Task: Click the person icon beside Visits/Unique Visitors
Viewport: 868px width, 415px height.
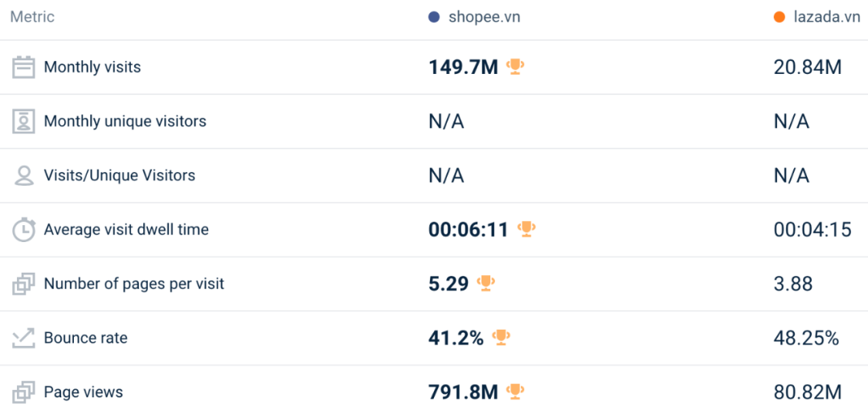Action: click(x=23, y=175)
